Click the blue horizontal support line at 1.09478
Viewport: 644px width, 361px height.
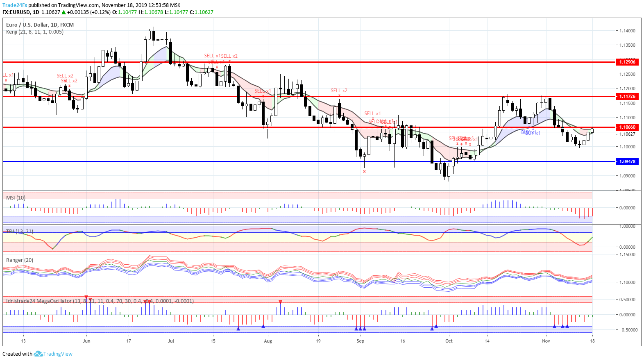(309, 161)
